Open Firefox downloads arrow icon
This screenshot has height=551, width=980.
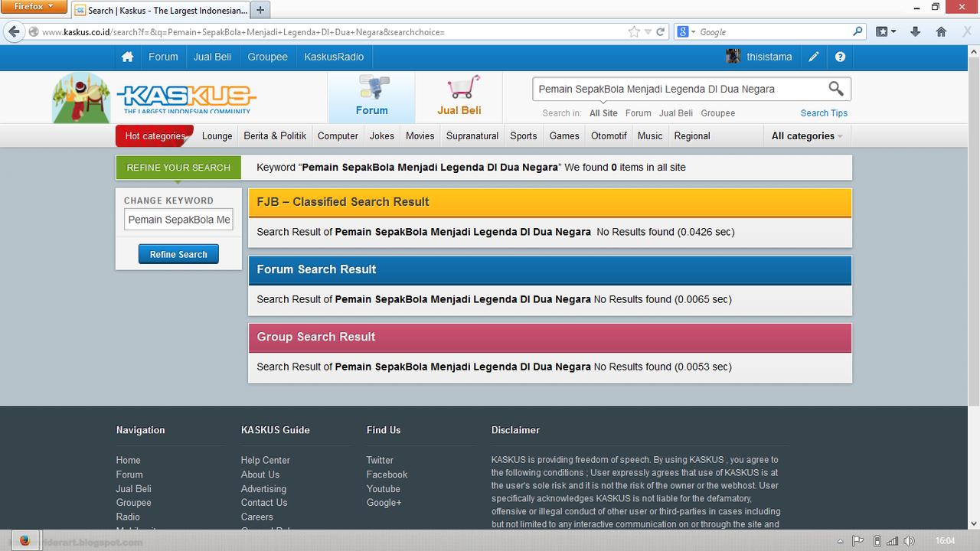click(915, 32)
